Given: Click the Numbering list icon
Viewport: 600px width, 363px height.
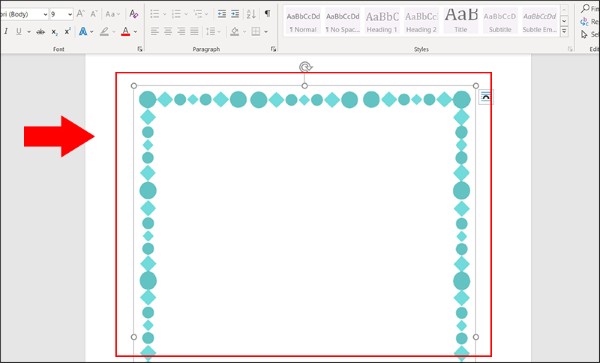Looking at the screenshot, I should (176, 14).
